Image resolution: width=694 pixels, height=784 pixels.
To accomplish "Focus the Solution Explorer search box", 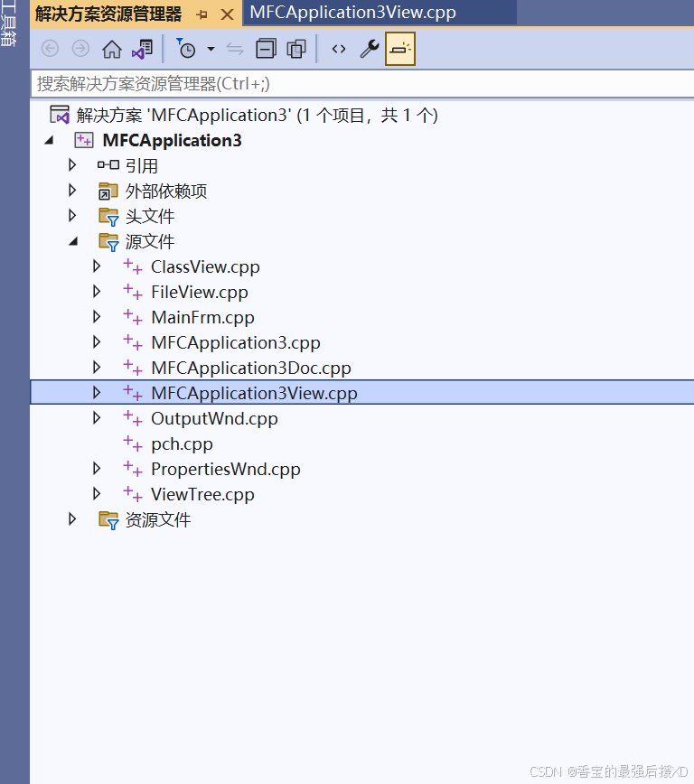I will point(362,83).
